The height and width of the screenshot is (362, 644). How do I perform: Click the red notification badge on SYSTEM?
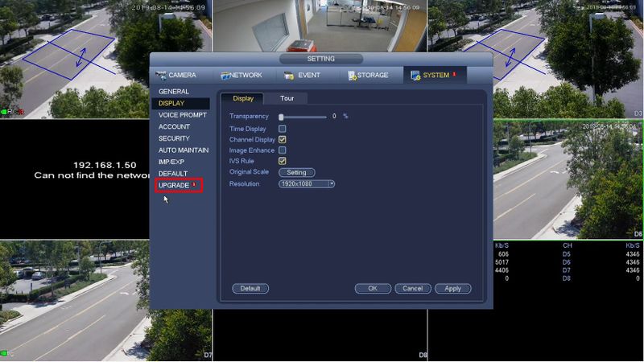[x=454, y=74]
